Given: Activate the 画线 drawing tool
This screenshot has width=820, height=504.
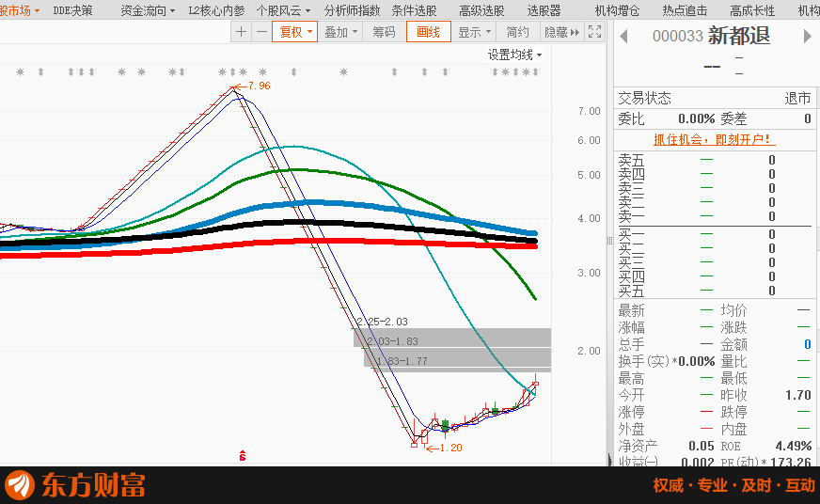Looking at the screenshot, I should tap(428, 32).
